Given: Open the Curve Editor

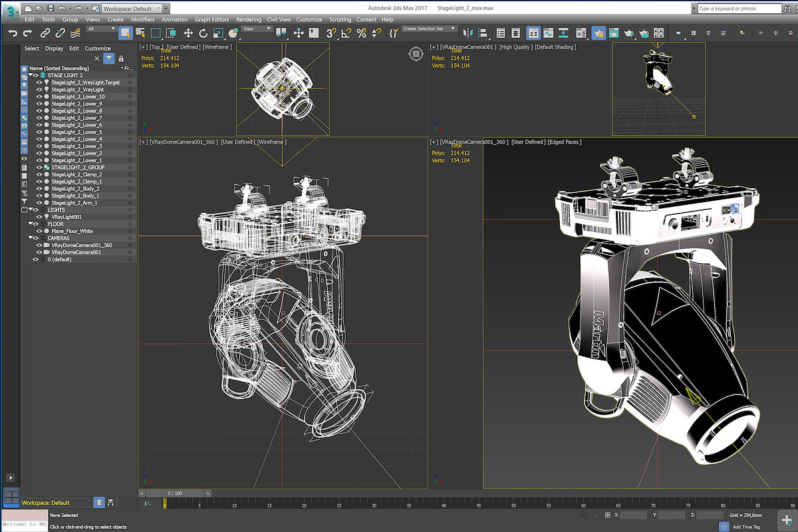Looking at the screenshot, I should tap(548, 33).
